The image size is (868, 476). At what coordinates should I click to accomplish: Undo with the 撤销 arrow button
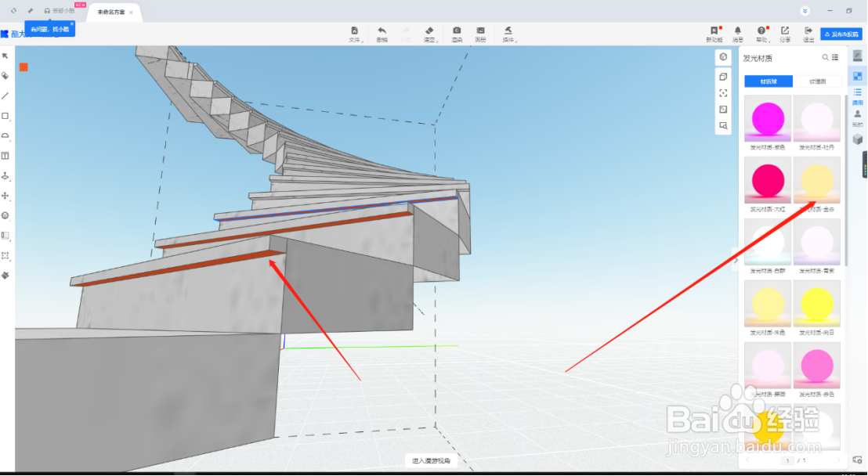pos(382,34)
